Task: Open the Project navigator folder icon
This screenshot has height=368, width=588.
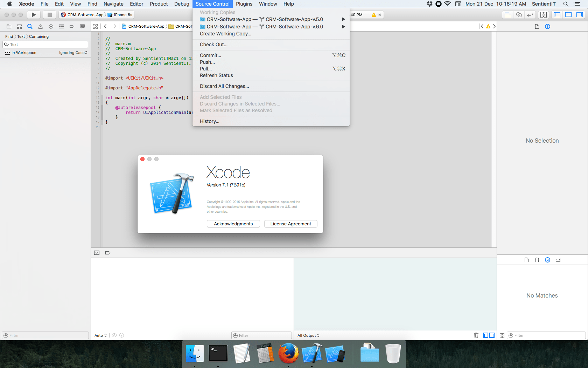Action: (9, 26)
